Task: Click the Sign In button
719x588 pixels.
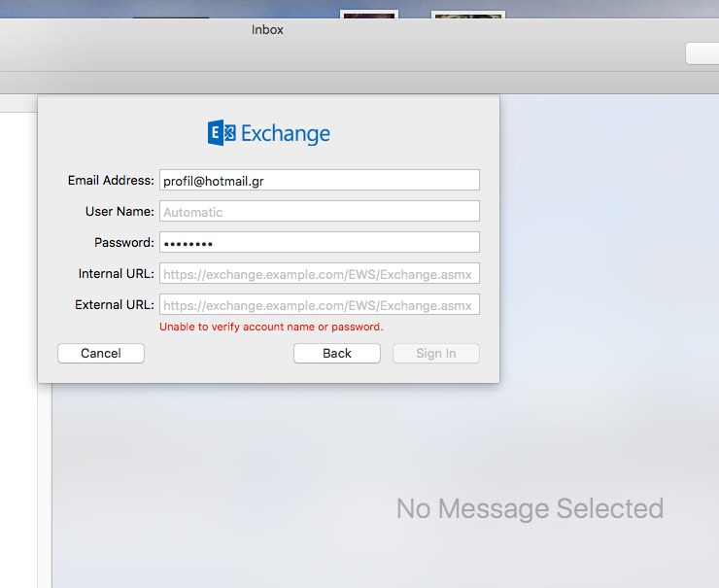Action: 436,353
